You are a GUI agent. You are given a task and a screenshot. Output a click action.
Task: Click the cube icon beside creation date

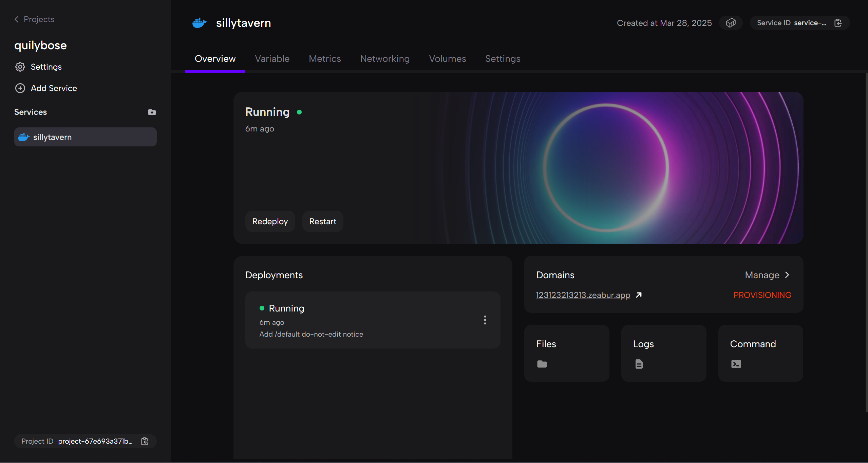pos(731,23)
